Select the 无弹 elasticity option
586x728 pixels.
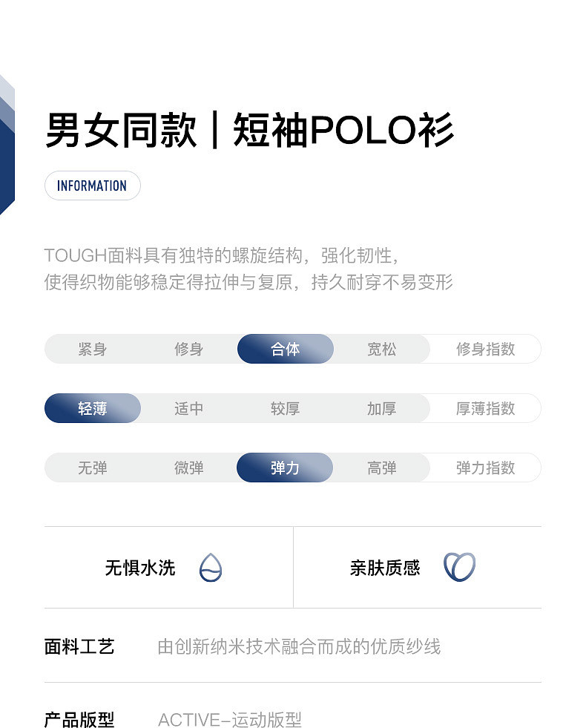[93, 468]
